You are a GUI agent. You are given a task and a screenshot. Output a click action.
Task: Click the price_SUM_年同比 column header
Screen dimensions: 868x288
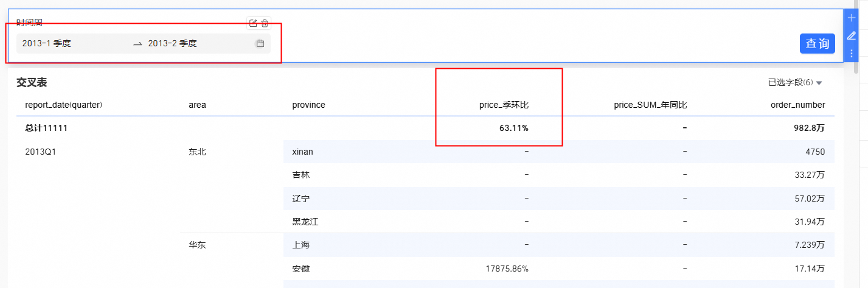[650, 105]
